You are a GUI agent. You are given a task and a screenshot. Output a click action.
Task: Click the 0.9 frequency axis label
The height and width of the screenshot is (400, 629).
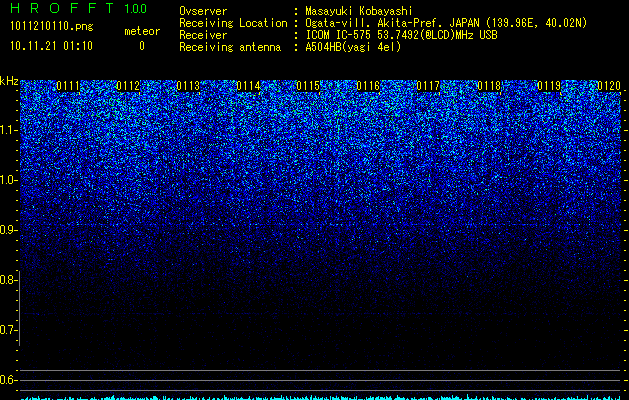tap(7, 230)
